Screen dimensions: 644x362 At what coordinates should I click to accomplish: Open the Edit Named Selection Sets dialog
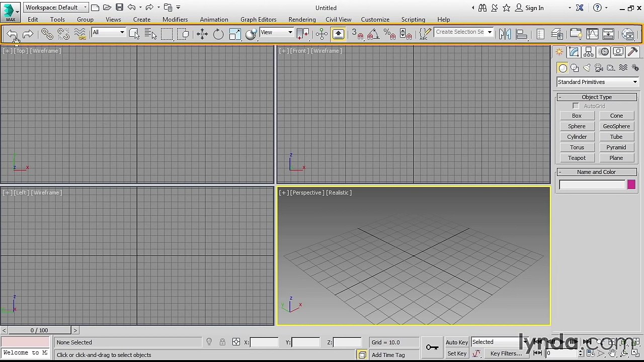(x=425, y=34)
